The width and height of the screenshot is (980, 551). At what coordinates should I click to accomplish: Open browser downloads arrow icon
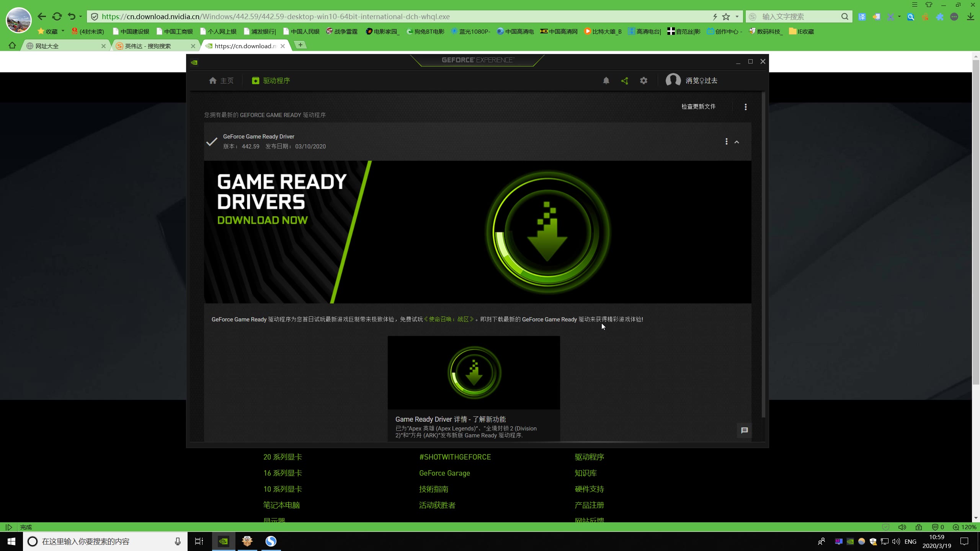click(x=970, y=17)
